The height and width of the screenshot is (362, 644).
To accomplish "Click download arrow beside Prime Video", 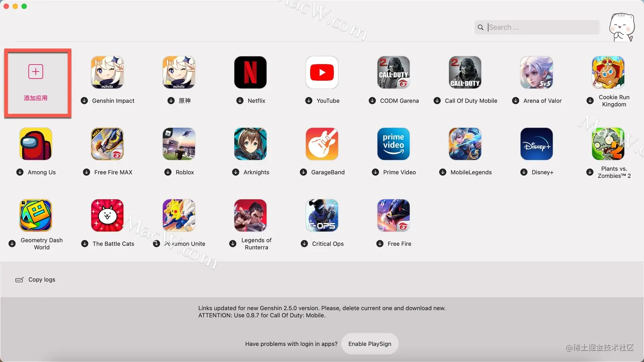I will 375,172.
